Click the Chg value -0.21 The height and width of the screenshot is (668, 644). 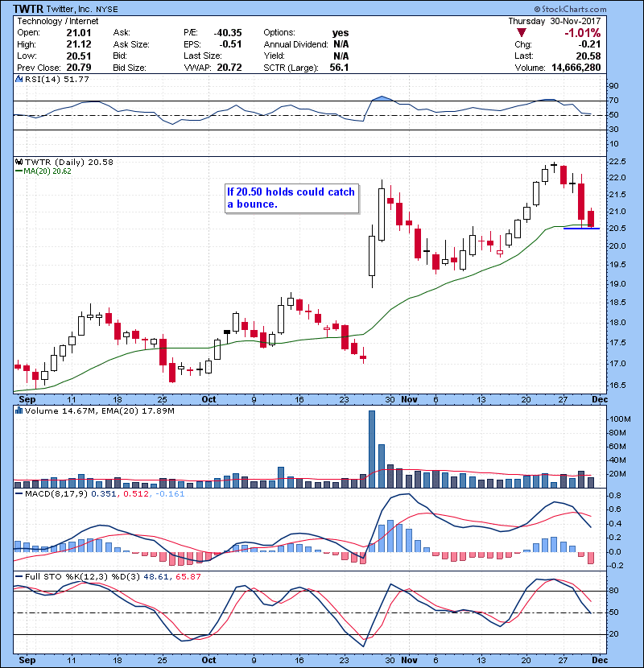click(589, 44)
